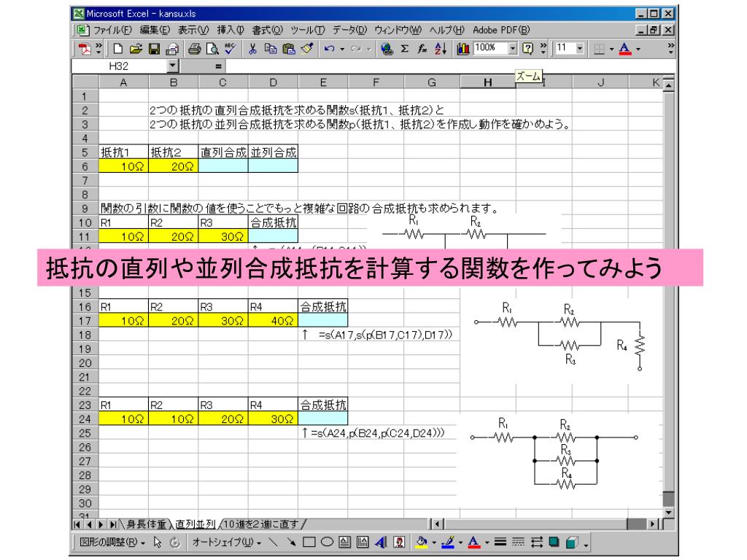Open the 編集(E) menu
This screenshot has width=747, height=560.
pyautogui.click(x=155, y=30)
